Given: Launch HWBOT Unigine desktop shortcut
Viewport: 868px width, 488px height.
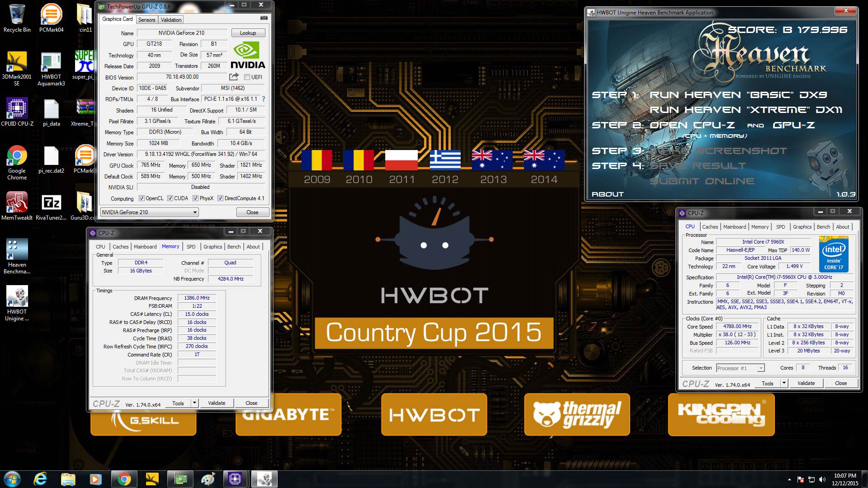Looking at the screenshot, I should coord(17,303).
